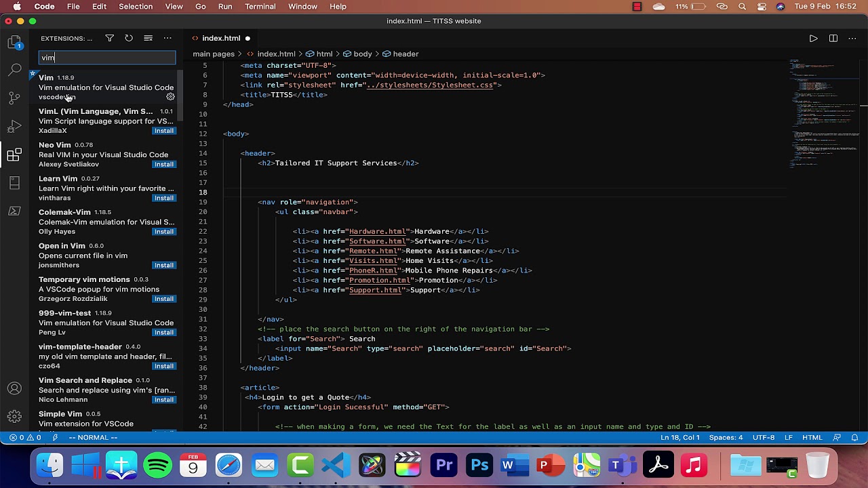Open the File menu
This screenshot has width=868, height=488.
tap(73, 7)
